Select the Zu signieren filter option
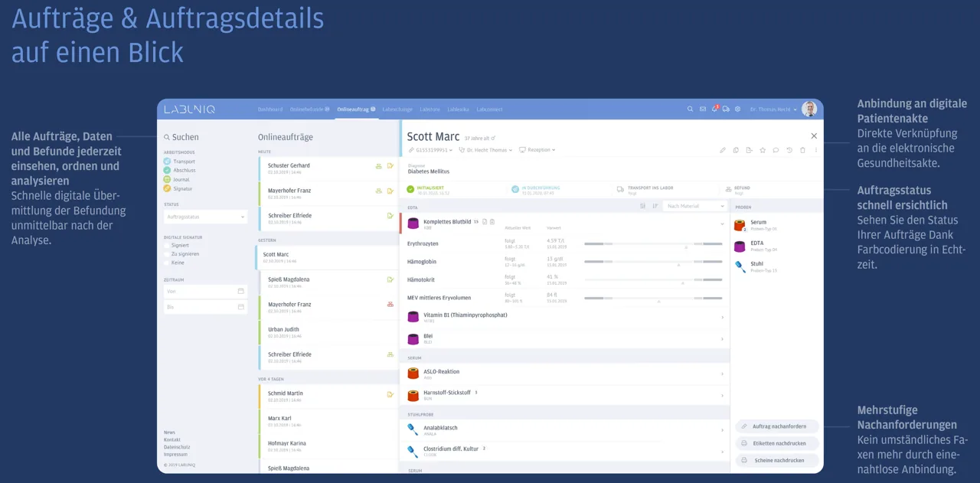This screenshot has height=483, width=980. click(x=181, y=253)
